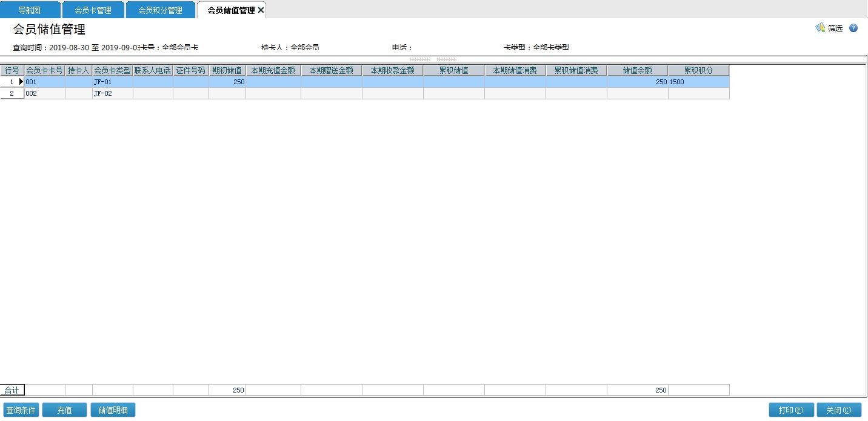Switch to the 会员卡管理 tab
868x421 pixels.
coord(93,10)
